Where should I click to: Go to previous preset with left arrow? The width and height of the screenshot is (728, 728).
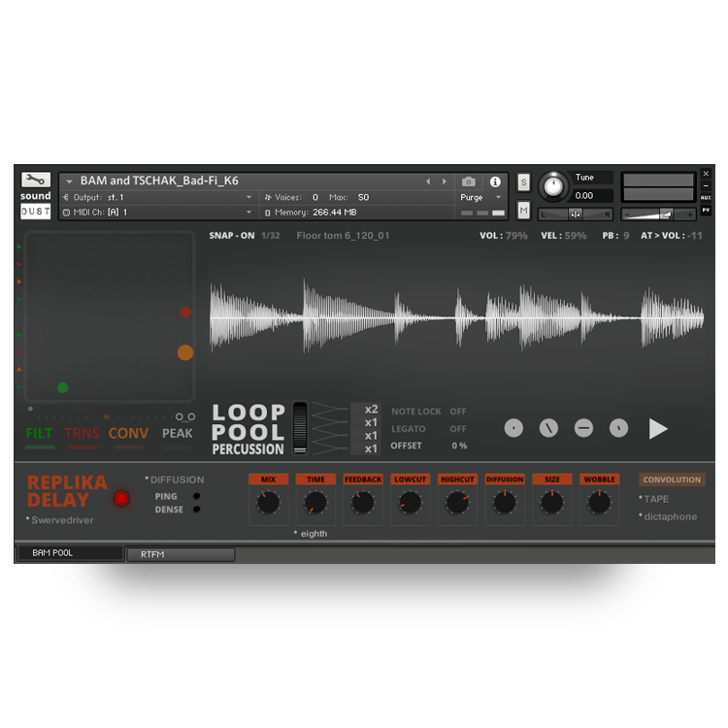pos(428,182)
